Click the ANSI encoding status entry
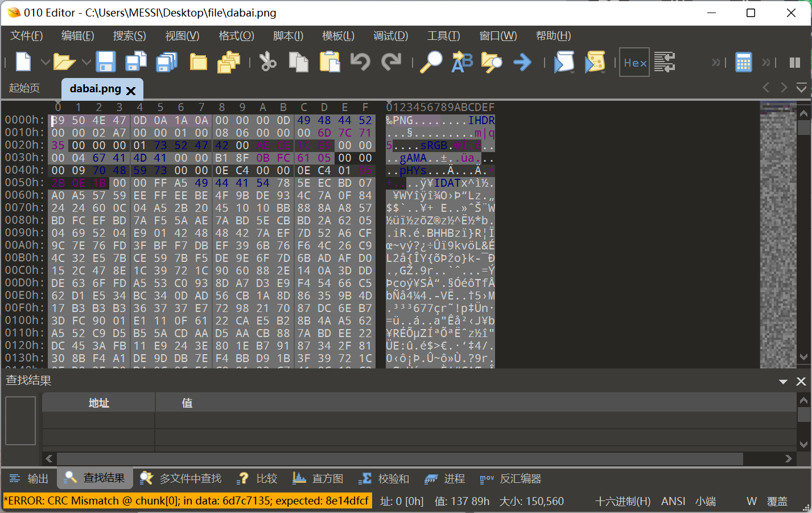 click(673, 501)
